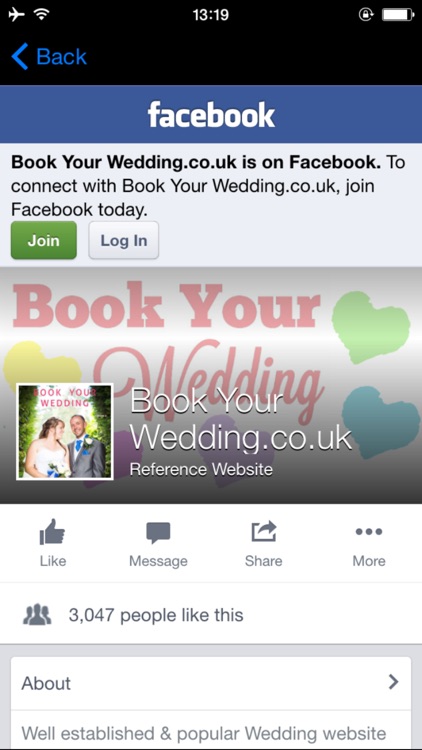This screenshot has width=422, height=750.
Task: Click the green Join button
Action: 44,240
